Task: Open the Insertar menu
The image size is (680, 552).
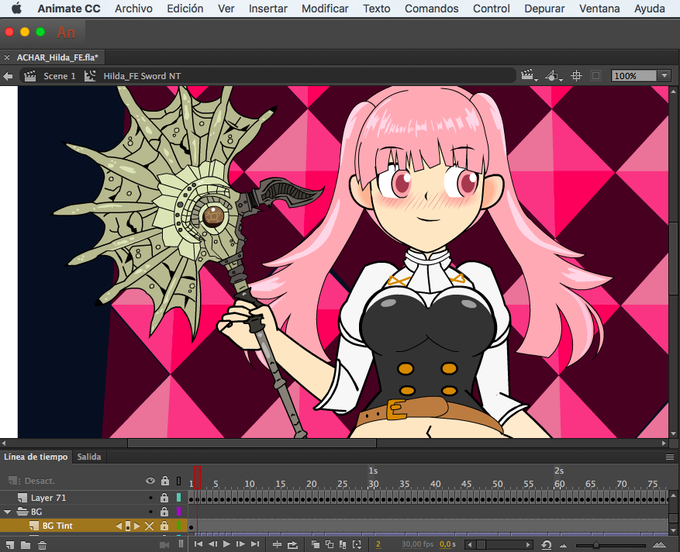Action: pos(268,8)
